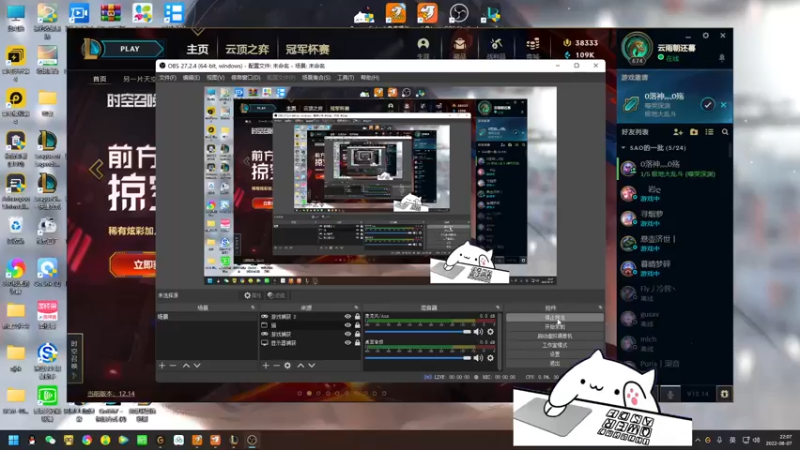800x450 pixels.
Task: Open the League store (商城) coins icon
Action: [x=533, y=46]
